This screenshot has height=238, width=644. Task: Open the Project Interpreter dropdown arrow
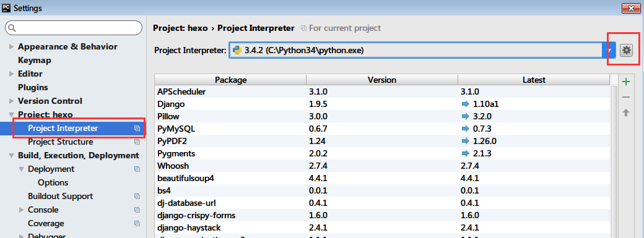pos(609,51)
